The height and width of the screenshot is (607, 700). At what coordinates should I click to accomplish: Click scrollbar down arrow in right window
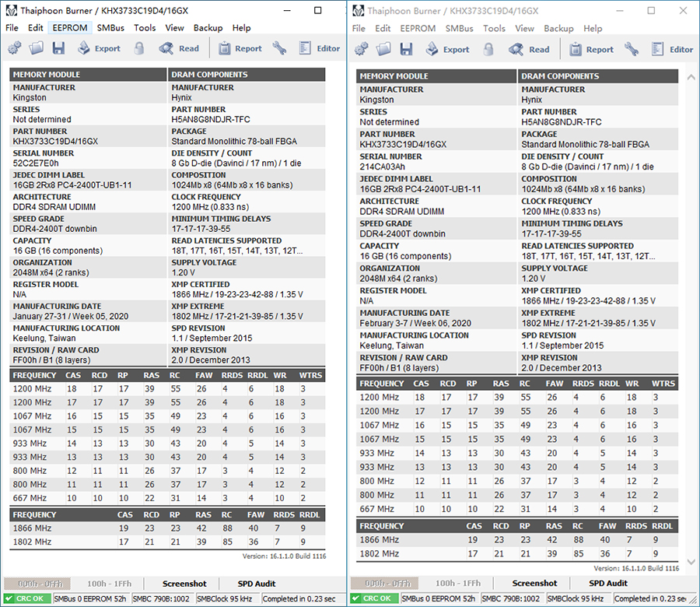691,562
